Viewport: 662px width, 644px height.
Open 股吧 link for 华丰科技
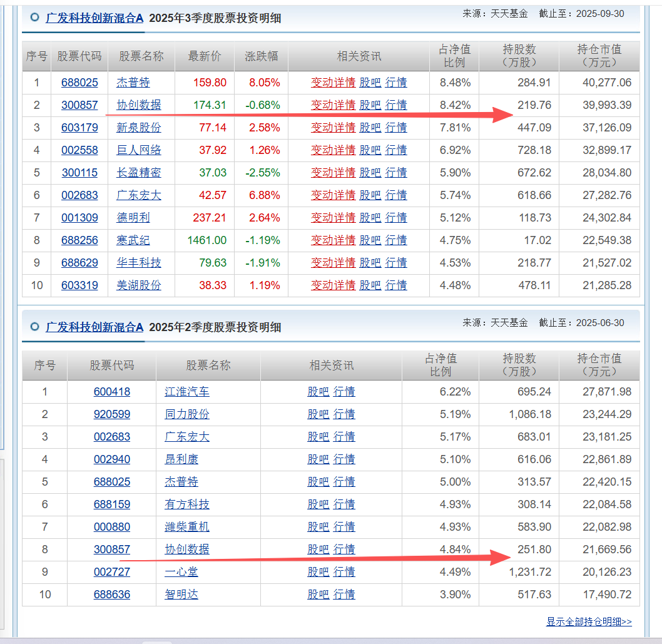370,263
